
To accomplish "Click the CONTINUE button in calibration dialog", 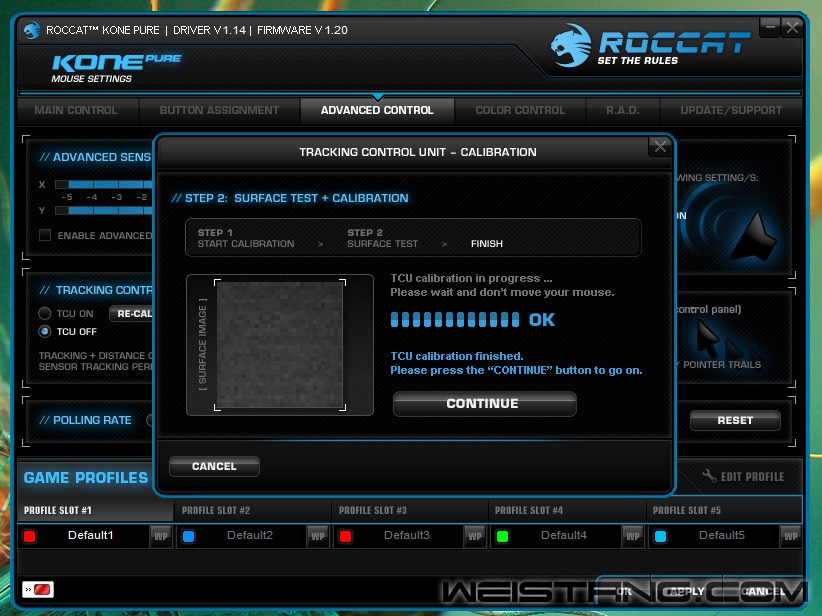I will pos(484,404).
